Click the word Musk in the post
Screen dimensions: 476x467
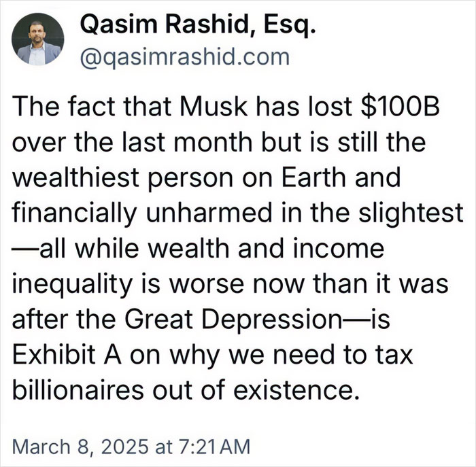coord(214,106)
